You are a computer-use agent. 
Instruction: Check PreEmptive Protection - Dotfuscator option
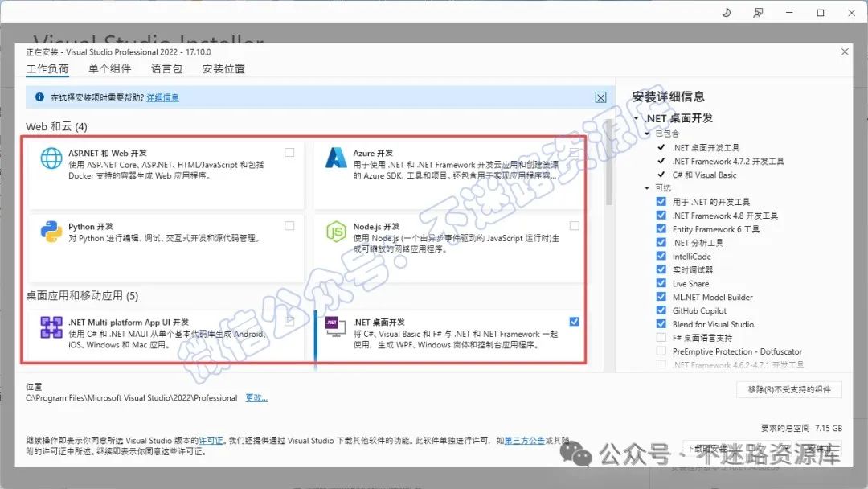point(661,351)
